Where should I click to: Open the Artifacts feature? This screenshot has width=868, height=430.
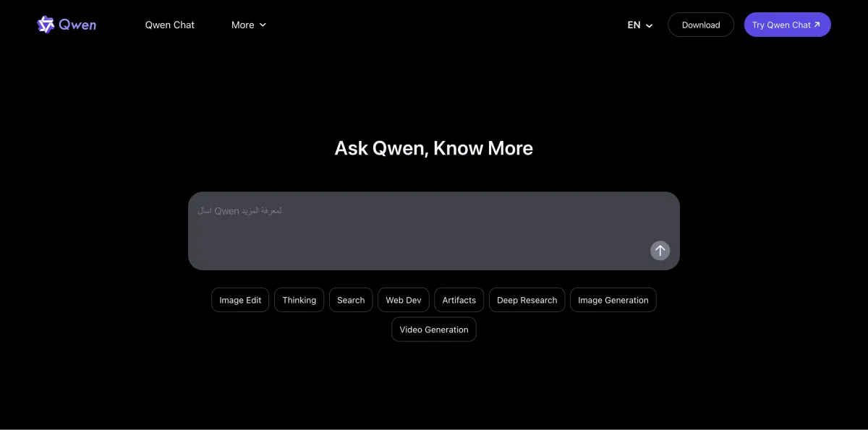(x=458, y=300)
